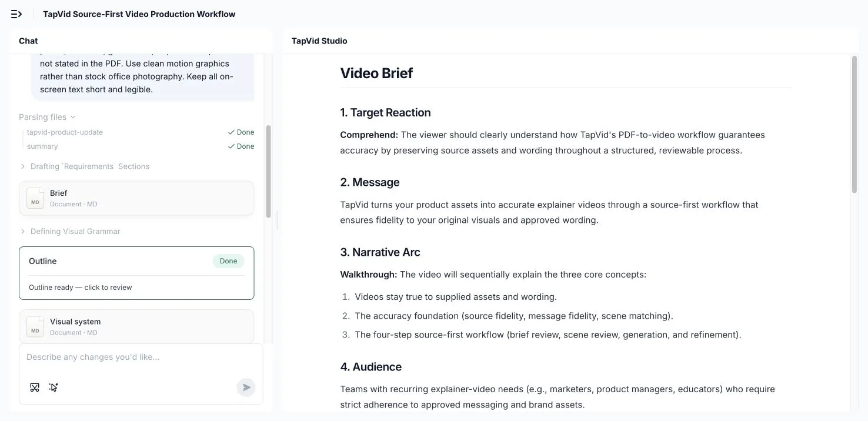Open the Outline card

pyautogui.click(x=136, y=273)
